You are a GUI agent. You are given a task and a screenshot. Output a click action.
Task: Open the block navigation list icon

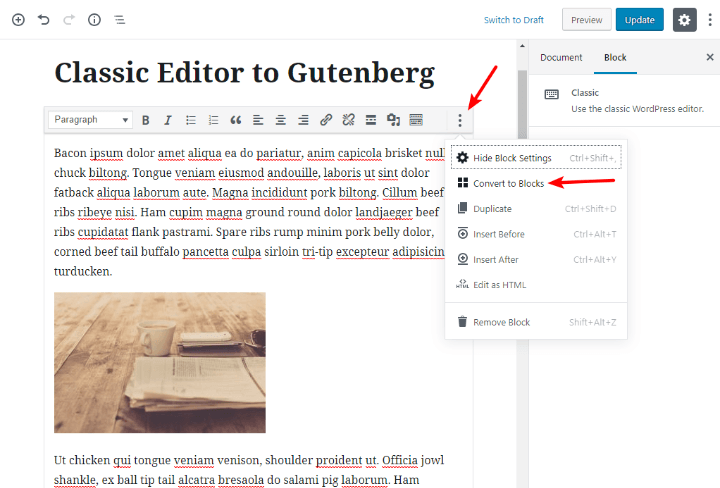[x=119, y=20]
